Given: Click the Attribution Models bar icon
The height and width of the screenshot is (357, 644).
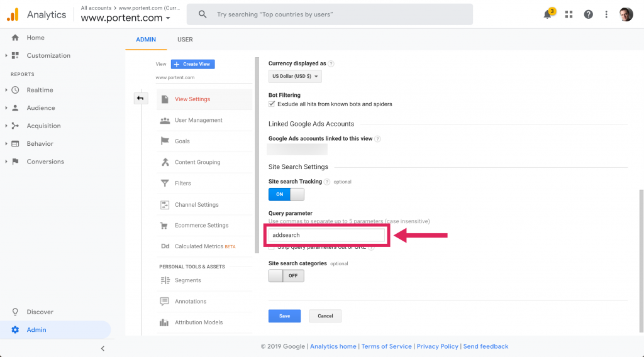Looking at the screenshot, I should [164, 322].
